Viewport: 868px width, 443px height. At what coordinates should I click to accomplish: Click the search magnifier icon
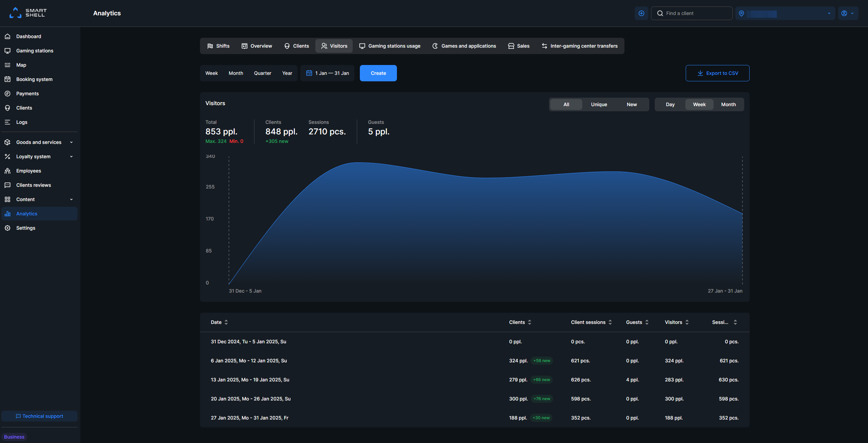(660, 13)
